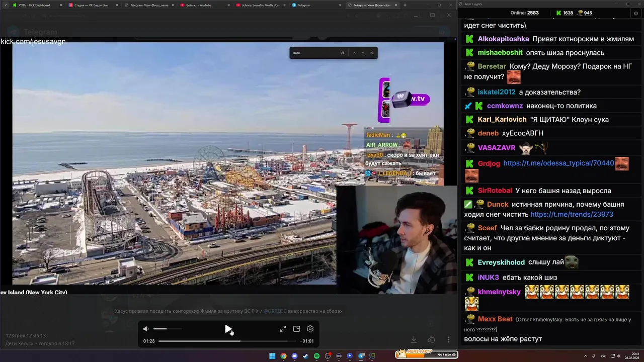644x362 pixels.
Task: Enter fullscreen in the video player
Action: point(283,329)
